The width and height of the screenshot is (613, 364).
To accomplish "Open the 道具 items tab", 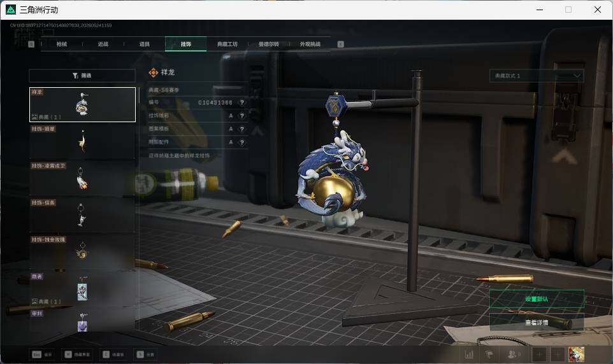I will tap(145, 44).
